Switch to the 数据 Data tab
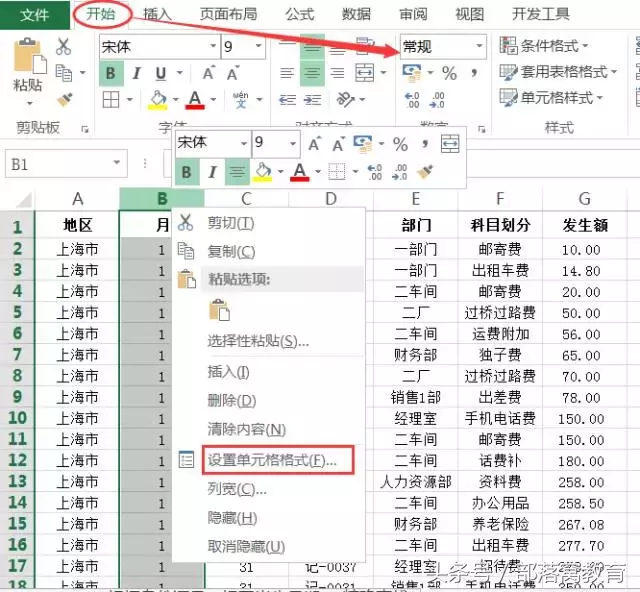640x592 pixels. (x=356, y=14)
